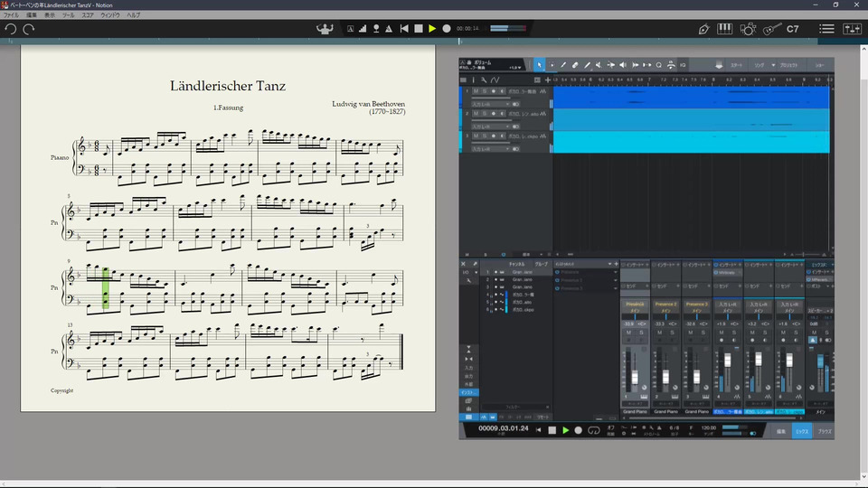The width and height of the screenshot is (868, 488).
Task: Select the eraser tool in DAW toolbar
Action: coord(575,65)
